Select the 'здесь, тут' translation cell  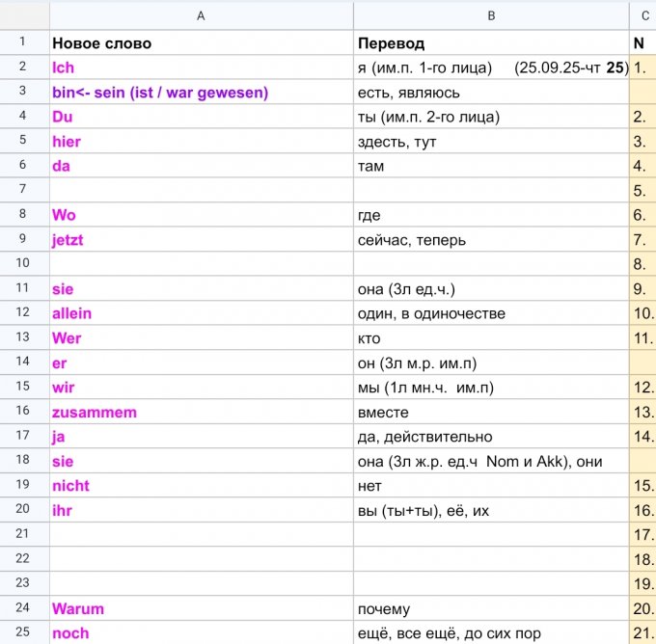pyautogui.click(x=491, y=142)
